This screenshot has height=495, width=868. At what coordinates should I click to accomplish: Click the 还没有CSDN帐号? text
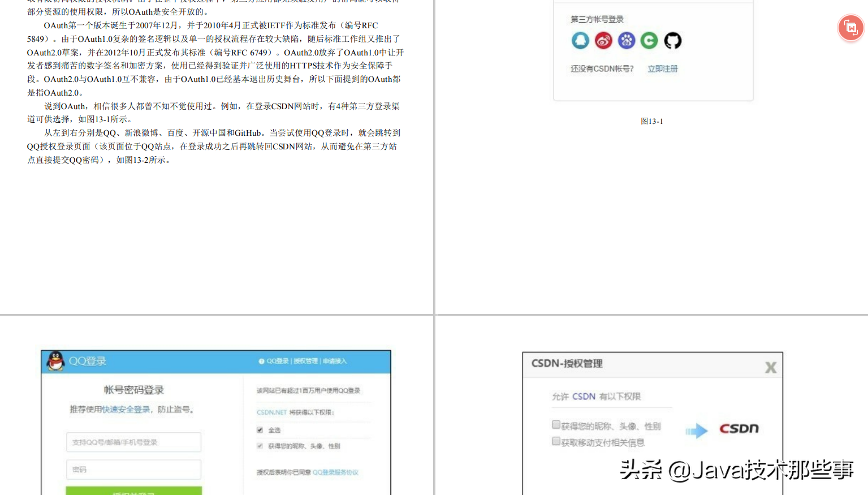602,69
